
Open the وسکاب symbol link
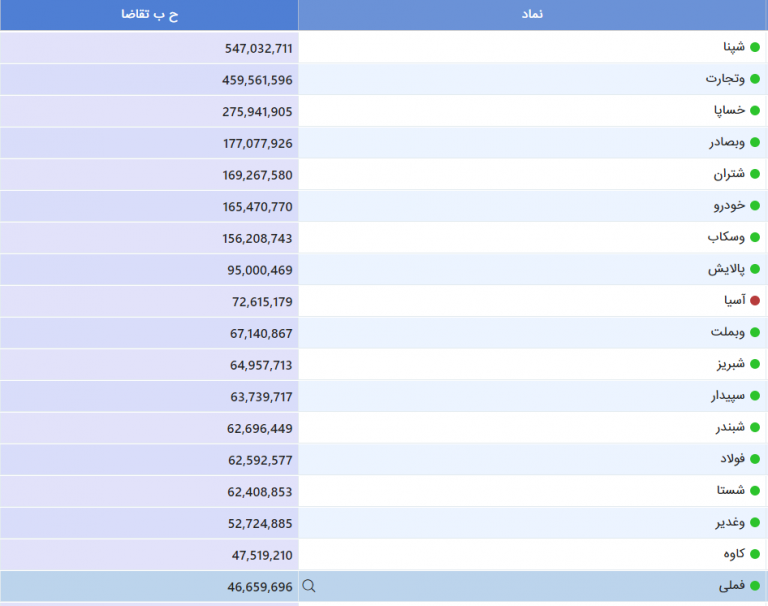tap(727, 238)
